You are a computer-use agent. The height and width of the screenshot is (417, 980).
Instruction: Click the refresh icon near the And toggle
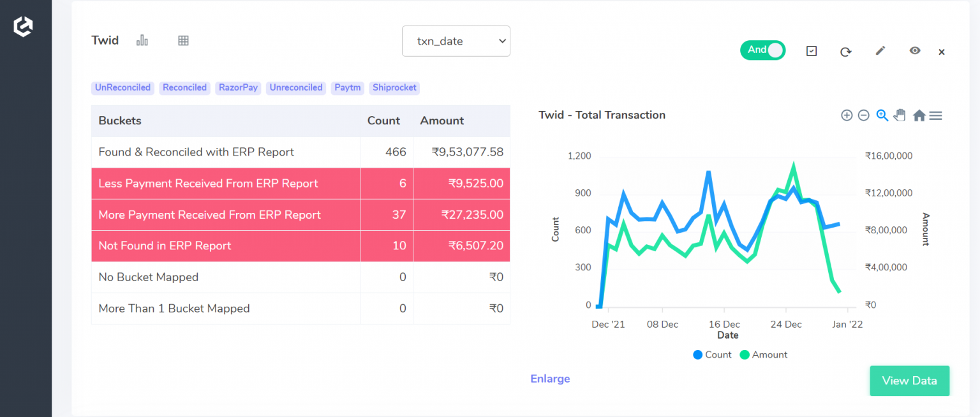pos(846,50)
